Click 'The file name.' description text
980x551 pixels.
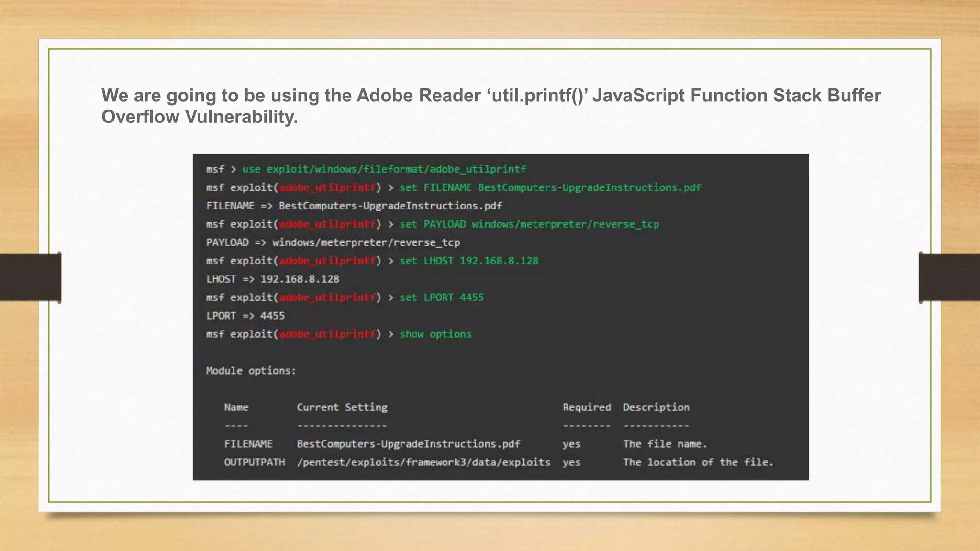click(664, 444)
